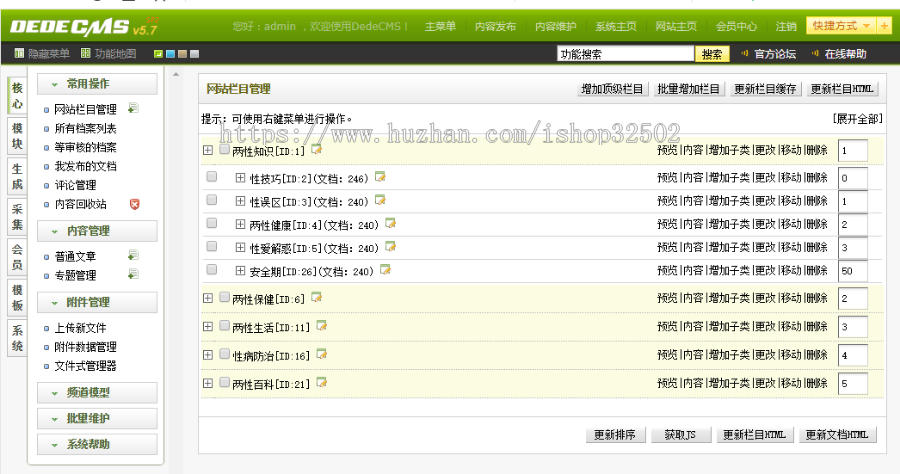Open 内容发布 in the top navigation
Viewport: 900px width, 474px height.
(x=495, y=26)
